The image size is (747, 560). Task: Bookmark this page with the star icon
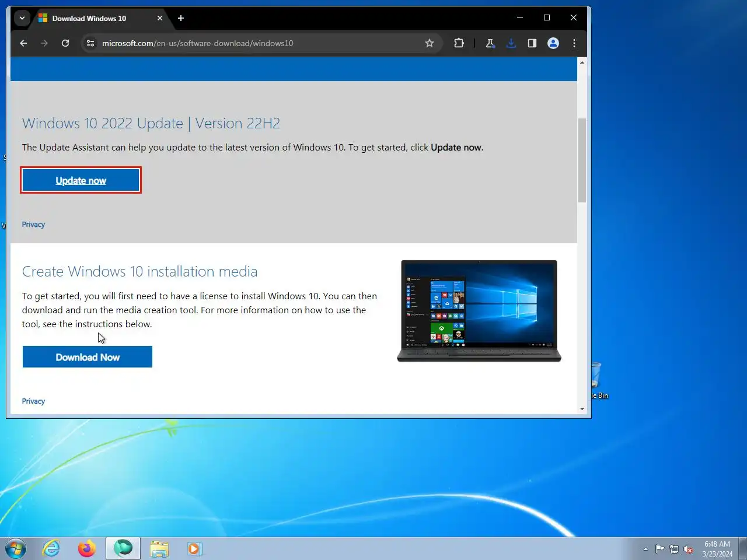[430, 43]
